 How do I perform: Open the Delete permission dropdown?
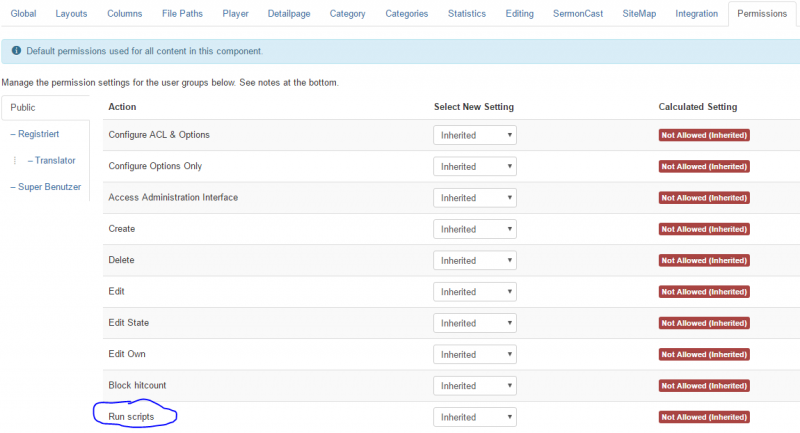[475, 261]
